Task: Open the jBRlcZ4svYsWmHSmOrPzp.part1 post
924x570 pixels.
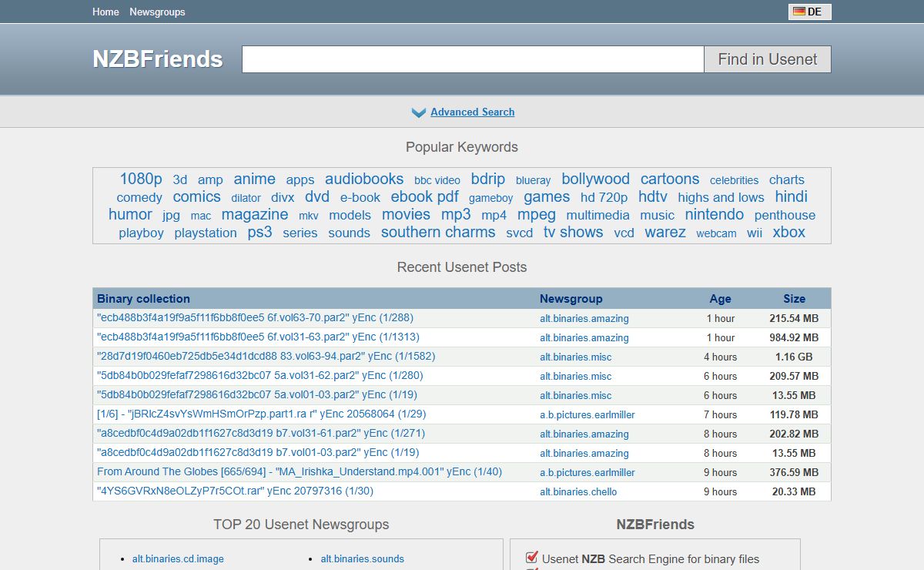Action: click(262, 414)
